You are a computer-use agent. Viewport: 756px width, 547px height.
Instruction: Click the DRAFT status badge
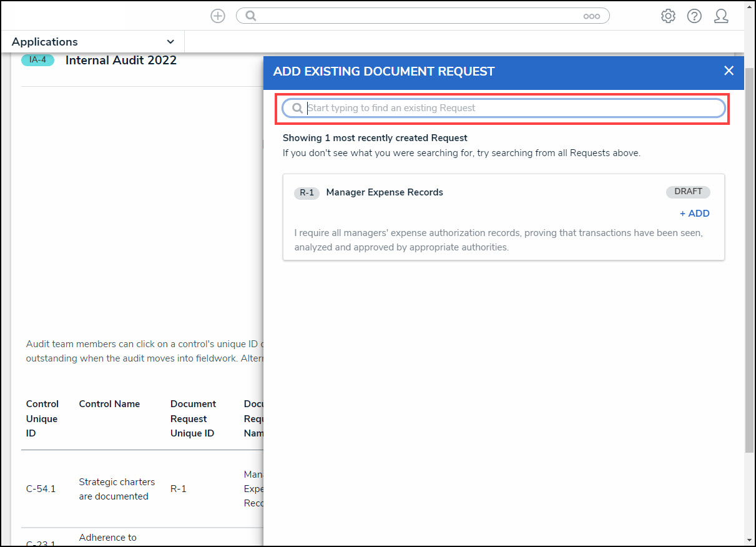click(688, 192)
